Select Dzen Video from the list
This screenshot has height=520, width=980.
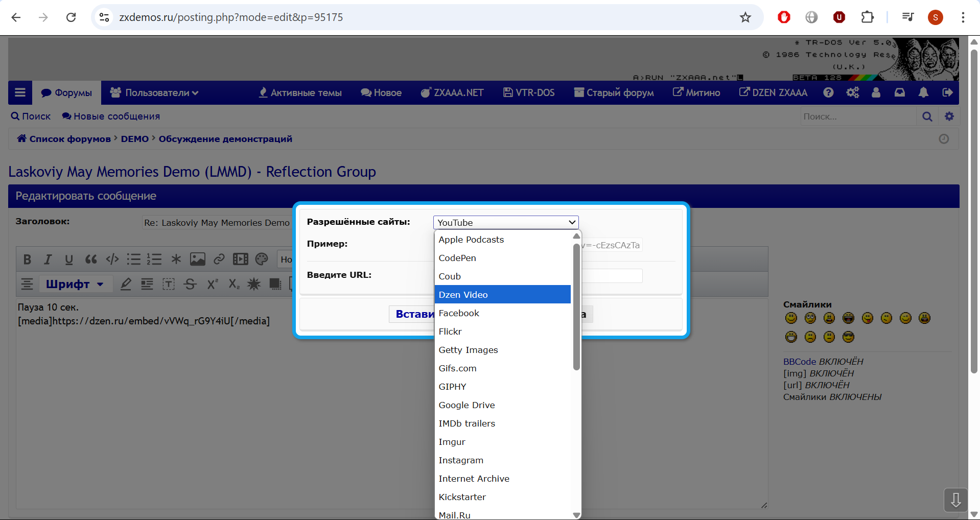click(503, 295)
